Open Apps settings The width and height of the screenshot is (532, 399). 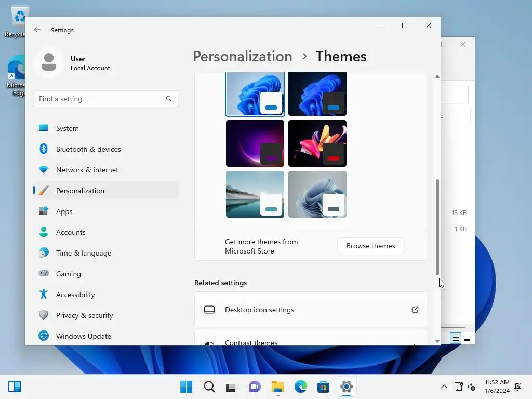coord(106,211)
